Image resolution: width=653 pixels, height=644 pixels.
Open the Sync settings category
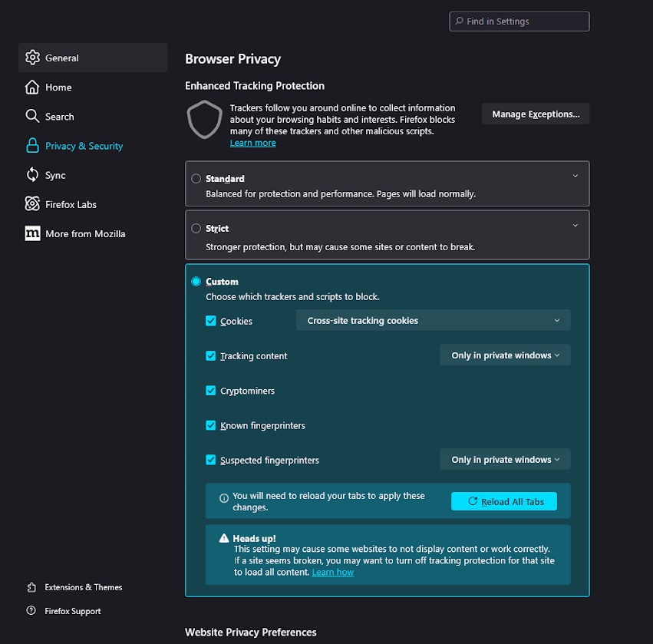tap(93, 175)
